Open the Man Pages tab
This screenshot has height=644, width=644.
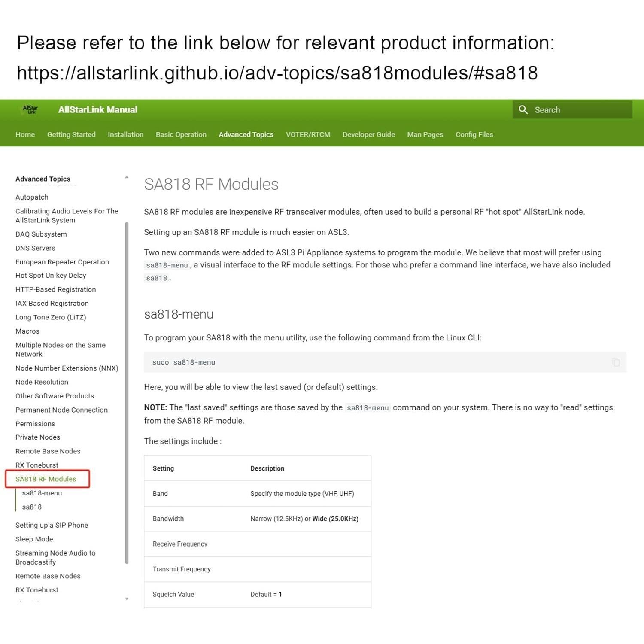[425, 134]
